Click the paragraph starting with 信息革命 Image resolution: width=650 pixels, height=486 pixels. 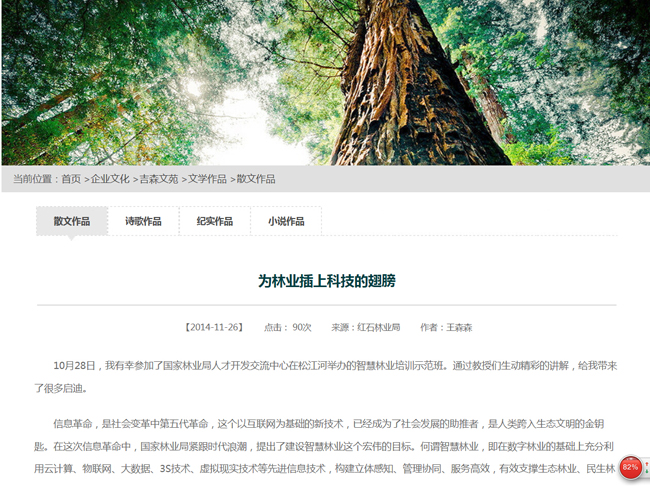click(x=326, y=446)
